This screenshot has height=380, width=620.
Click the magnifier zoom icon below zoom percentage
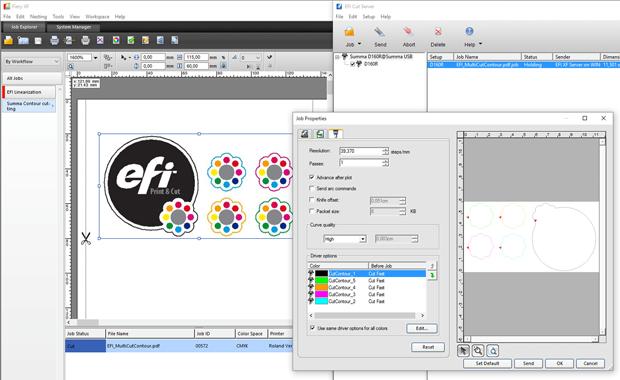click(71, 66)
